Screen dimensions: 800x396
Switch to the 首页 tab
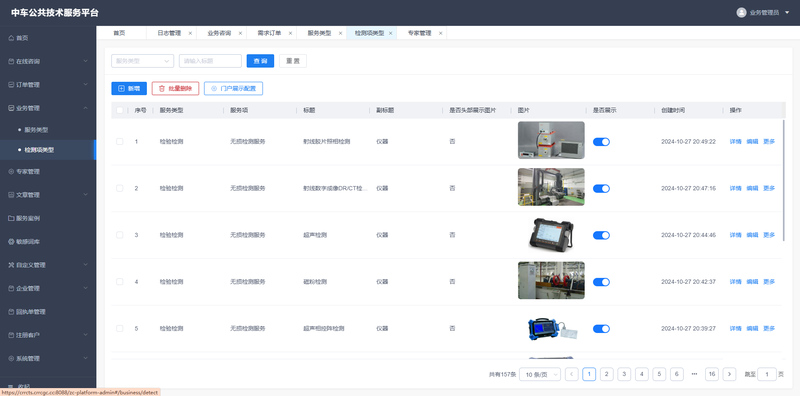pos(119,33)
